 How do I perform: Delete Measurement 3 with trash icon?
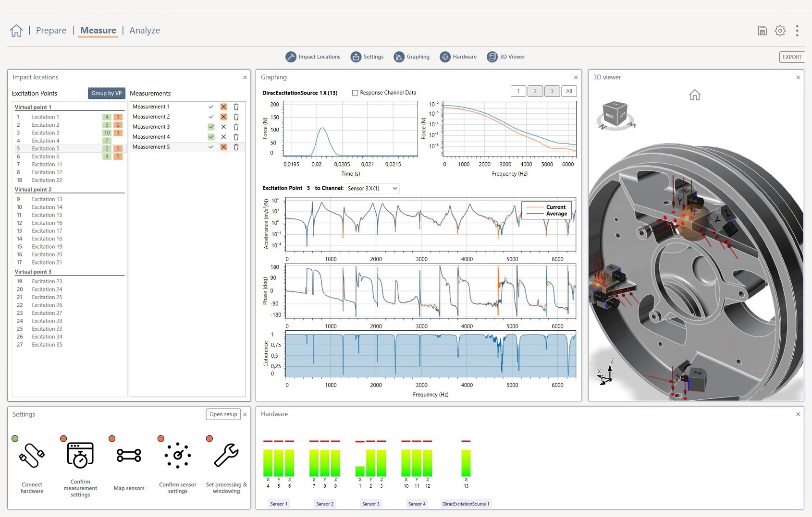(x=236, y=127)
